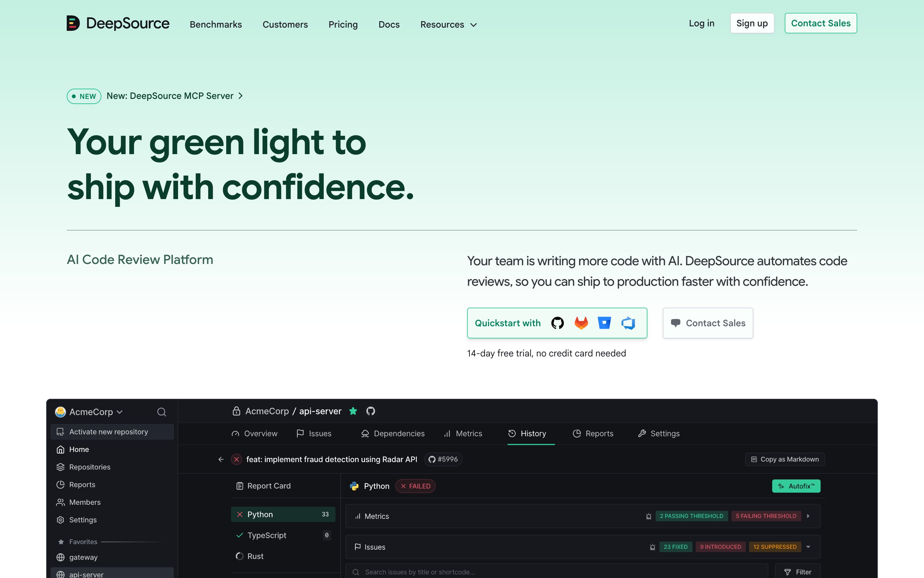Open the repository Settings tab
Viewport: 924px width, 578px height.
[659, 433]
